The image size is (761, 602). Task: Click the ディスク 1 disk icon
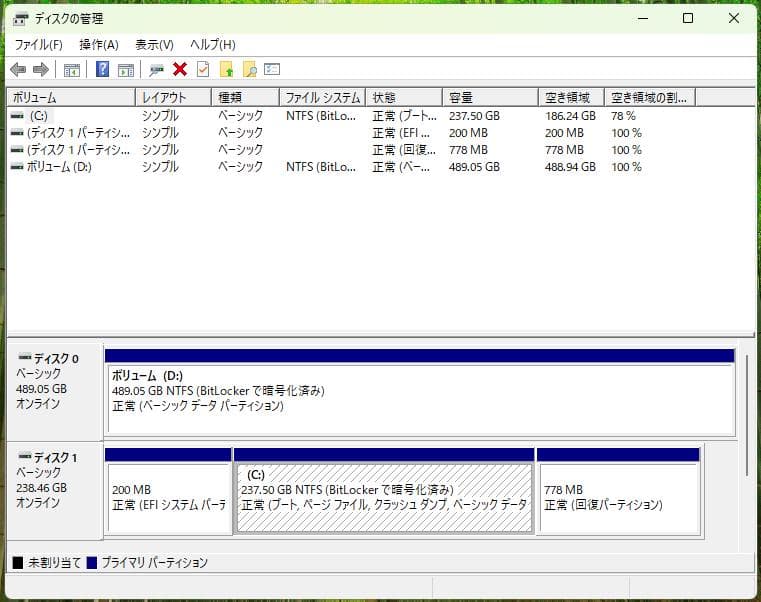tap(24, 456)
